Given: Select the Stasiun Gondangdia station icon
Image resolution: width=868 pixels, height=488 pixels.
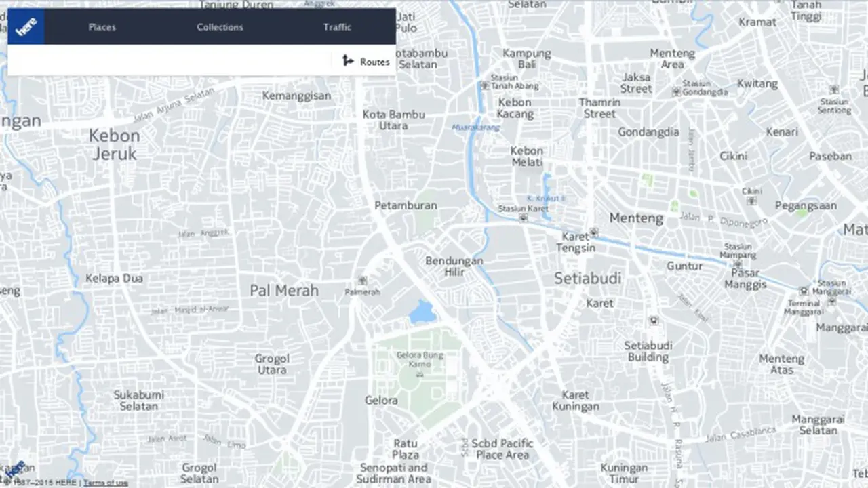Looking at the screenshot, I should (x=676, y=91).
